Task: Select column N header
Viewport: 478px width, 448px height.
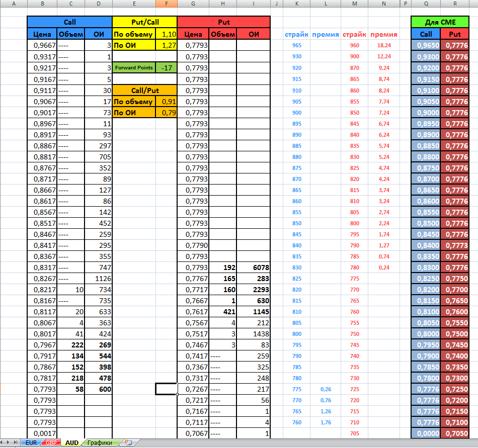Action: (384, 4)
